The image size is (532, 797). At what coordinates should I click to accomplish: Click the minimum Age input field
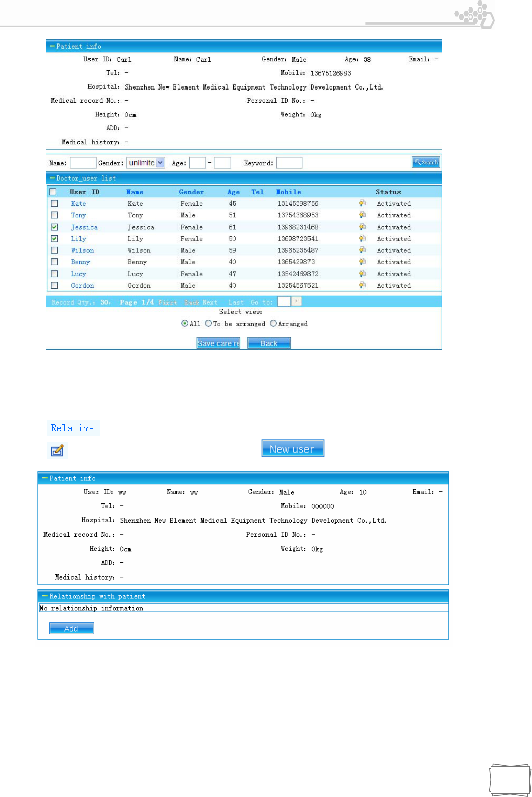197,162
